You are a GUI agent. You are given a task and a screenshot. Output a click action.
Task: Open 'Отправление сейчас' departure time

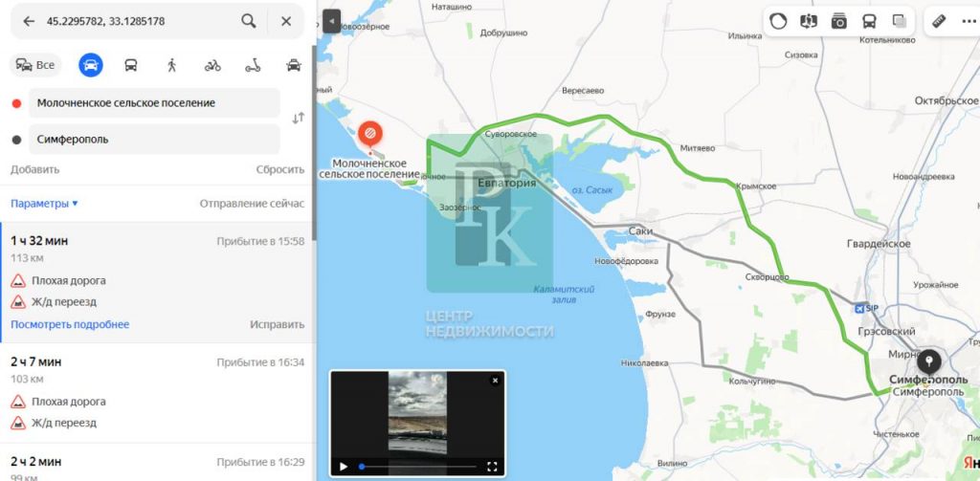[252, 204]
